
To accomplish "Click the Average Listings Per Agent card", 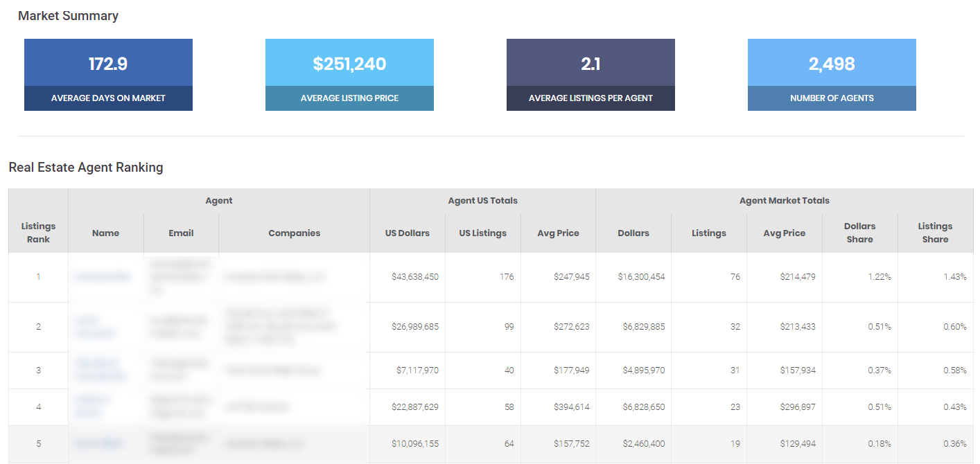I will coord(590,75).
